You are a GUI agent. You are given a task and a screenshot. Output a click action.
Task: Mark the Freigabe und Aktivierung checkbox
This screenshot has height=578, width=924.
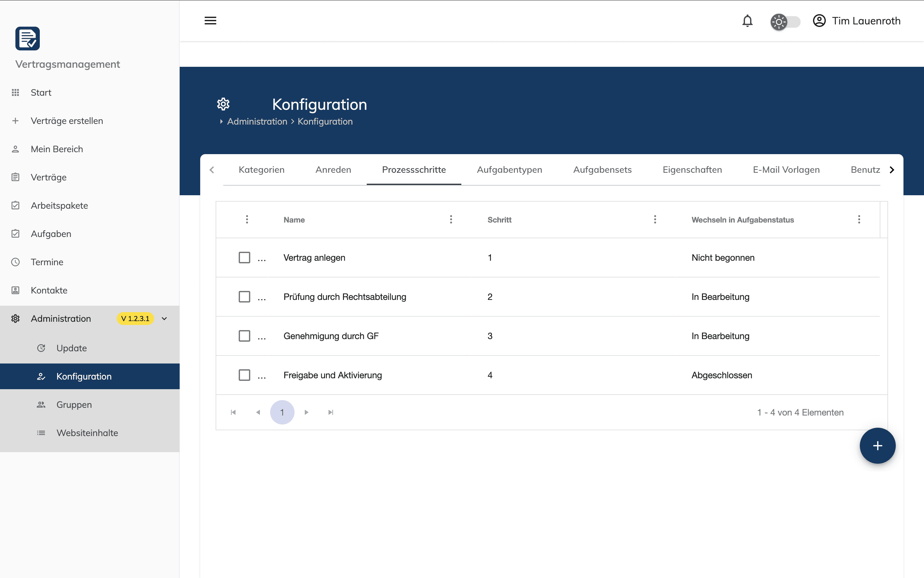point(244,375)
